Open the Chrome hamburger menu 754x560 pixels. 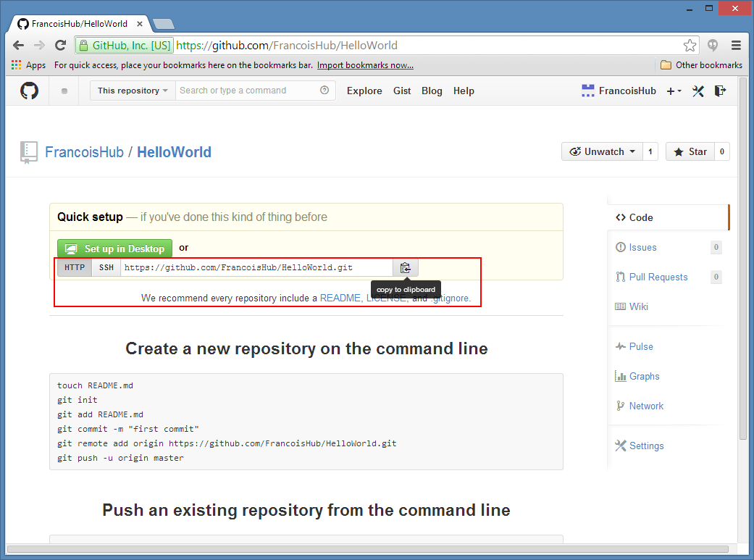click(x=736, y=45)
